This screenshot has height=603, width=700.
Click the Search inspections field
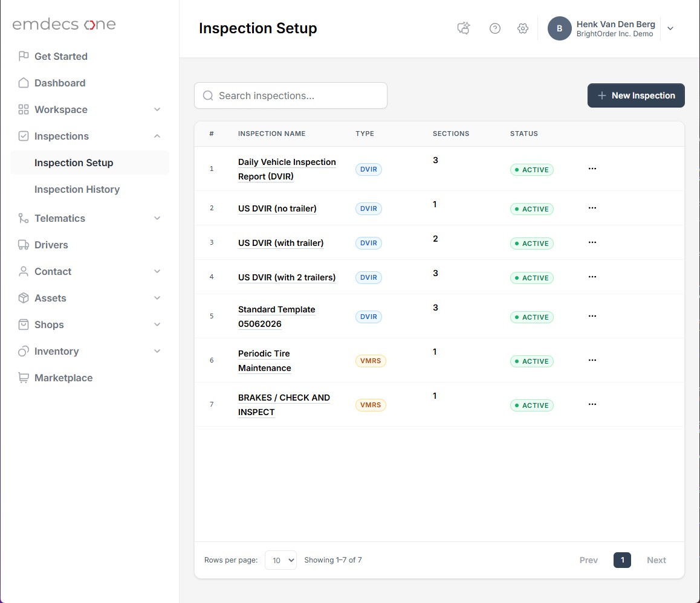291,95
